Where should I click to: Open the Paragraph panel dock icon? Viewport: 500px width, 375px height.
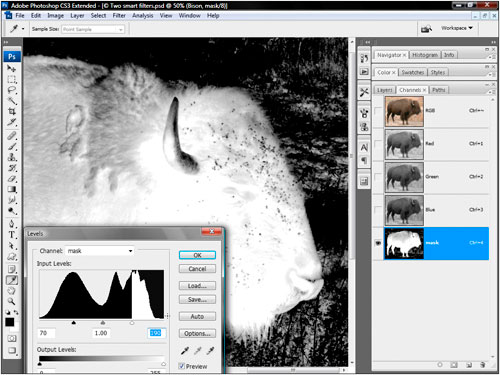click(364, 160)
